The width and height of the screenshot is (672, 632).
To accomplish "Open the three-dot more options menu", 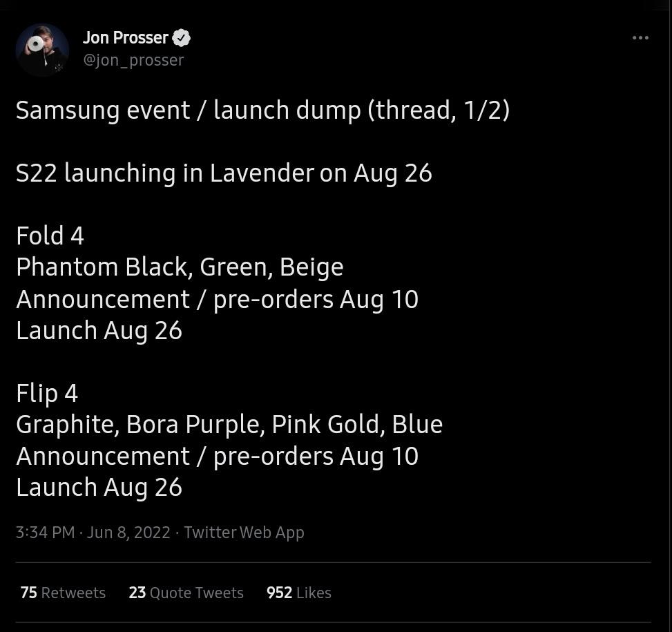I will [x=640, y=38].
